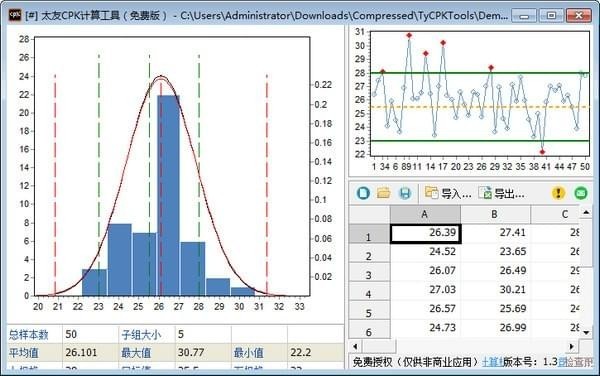
Task: Select row 3 header in the grid
Action: (x=369, y=272)
